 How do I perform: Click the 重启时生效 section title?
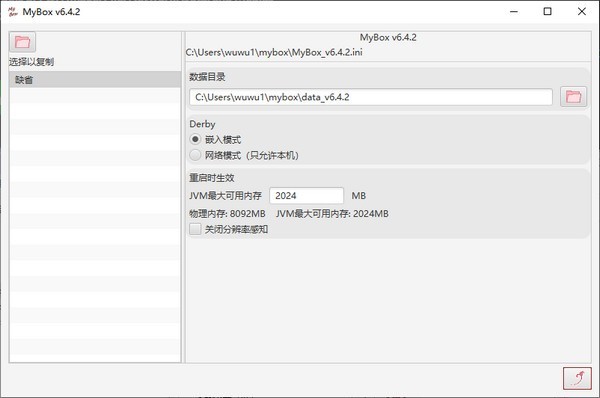click(x=212, y=178)
